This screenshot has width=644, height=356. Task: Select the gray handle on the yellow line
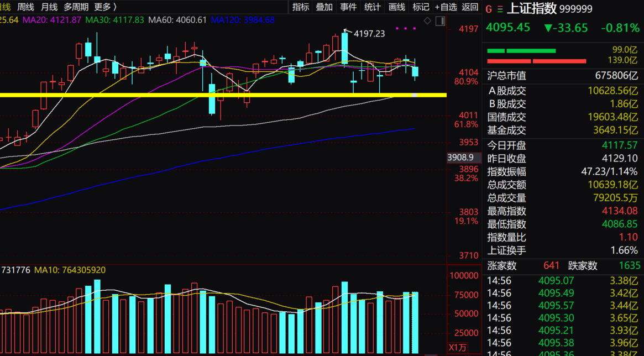pyautogui.click(x=415, y=95)
